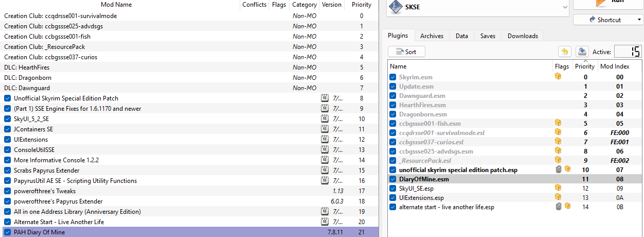Click the Sort plugins button
Image resolution: width=644 pixels, height=237 pixels.
[x=406, y=52]
